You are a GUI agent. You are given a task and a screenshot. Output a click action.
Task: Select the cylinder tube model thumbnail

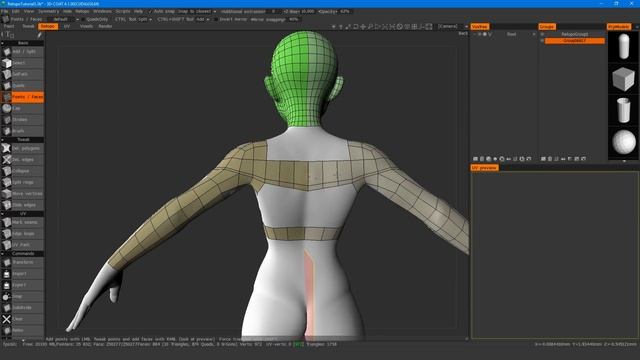(623, 110)
